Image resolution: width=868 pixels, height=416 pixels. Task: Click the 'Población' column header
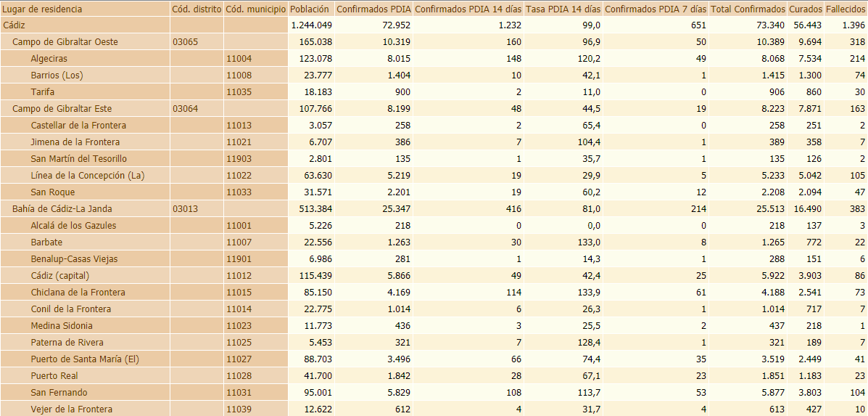pos(310,9)
